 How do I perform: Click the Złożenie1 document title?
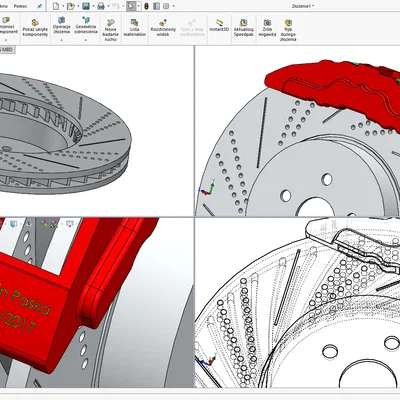click(302, 6)
